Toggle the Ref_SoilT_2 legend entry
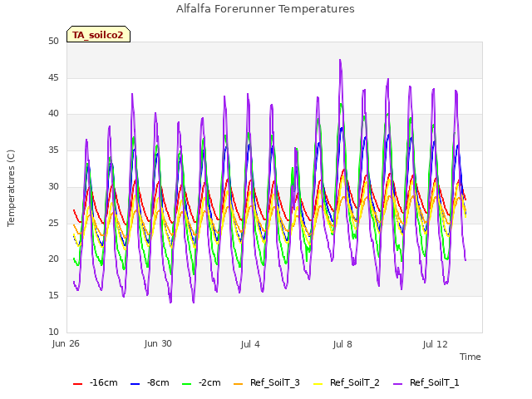 point(347,383)
